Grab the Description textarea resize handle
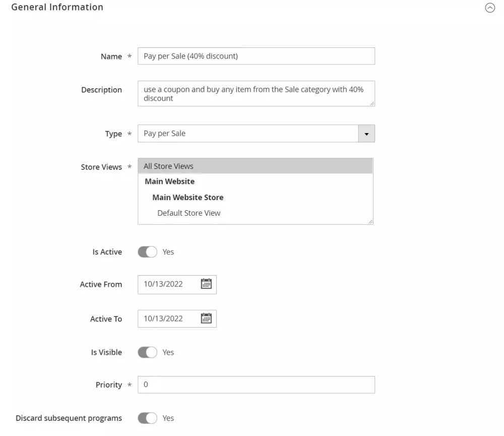 (x=372, y=103)
